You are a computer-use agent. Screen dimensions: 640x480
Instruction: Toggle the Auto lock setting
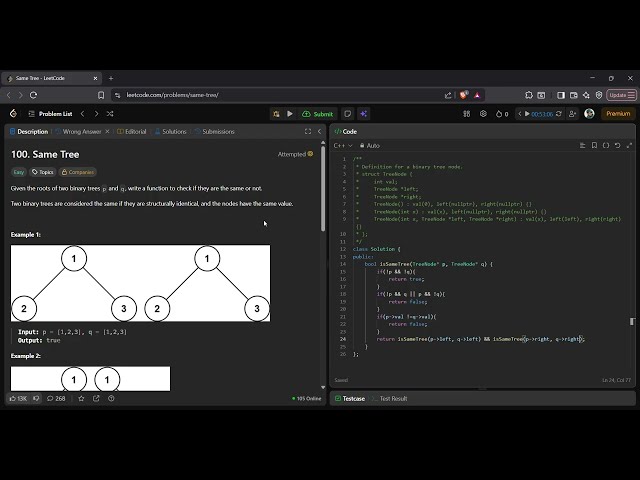[370, 146]
